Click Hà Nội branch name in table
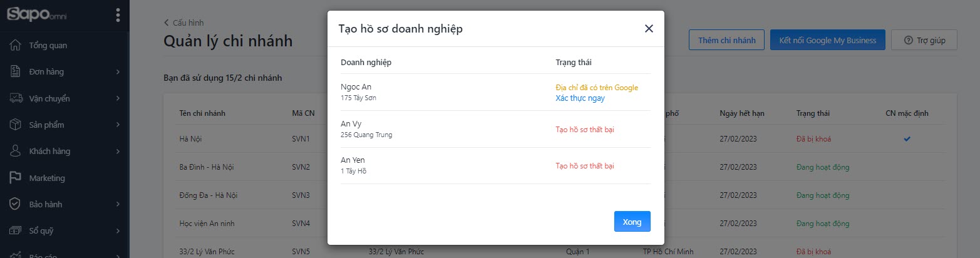Image resolution: width=980 pixels, height=258 pixels. coord(190,138)
